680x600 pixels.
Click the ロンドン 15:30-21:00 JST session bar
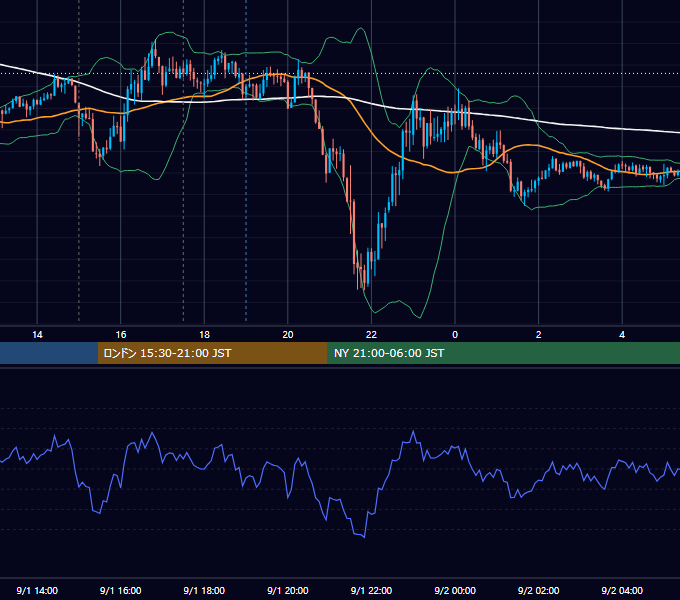[x=212, y=353]
